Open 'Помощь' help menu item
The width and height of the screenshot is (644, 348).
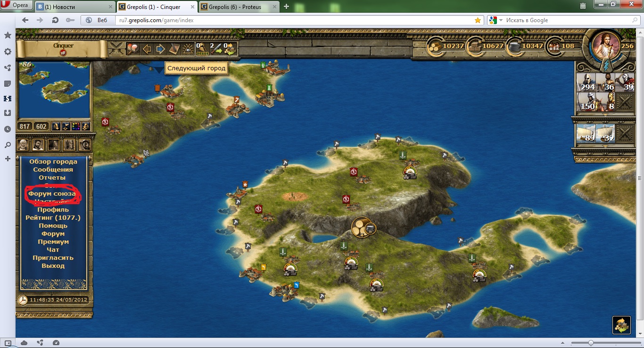[53, 226]
